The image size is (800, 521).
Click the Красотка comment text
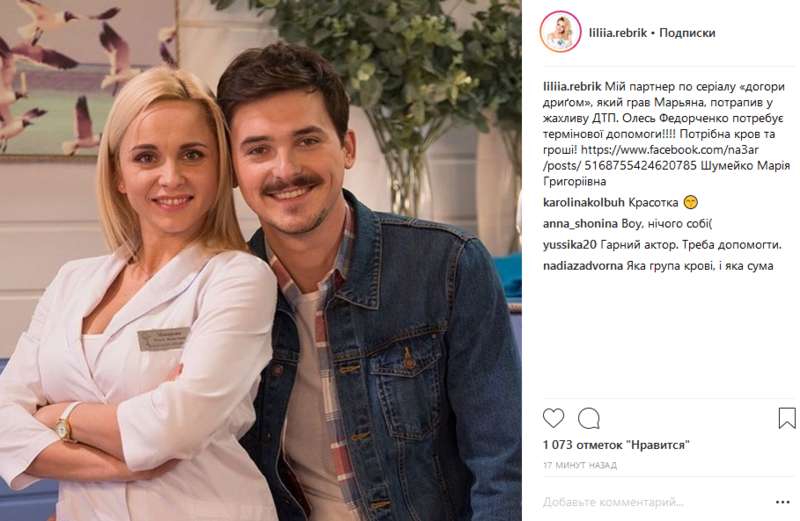pos(653,203)
